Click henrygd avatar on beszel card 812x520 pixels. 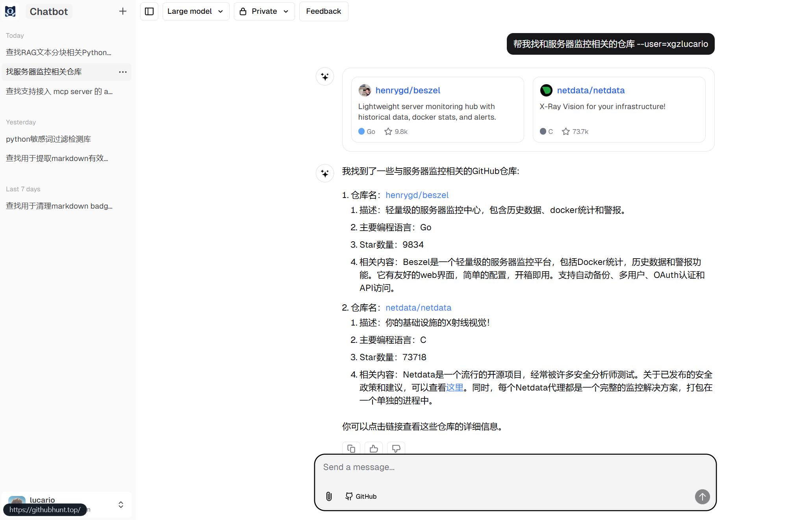pyautogui.click(x=365, y=90)
